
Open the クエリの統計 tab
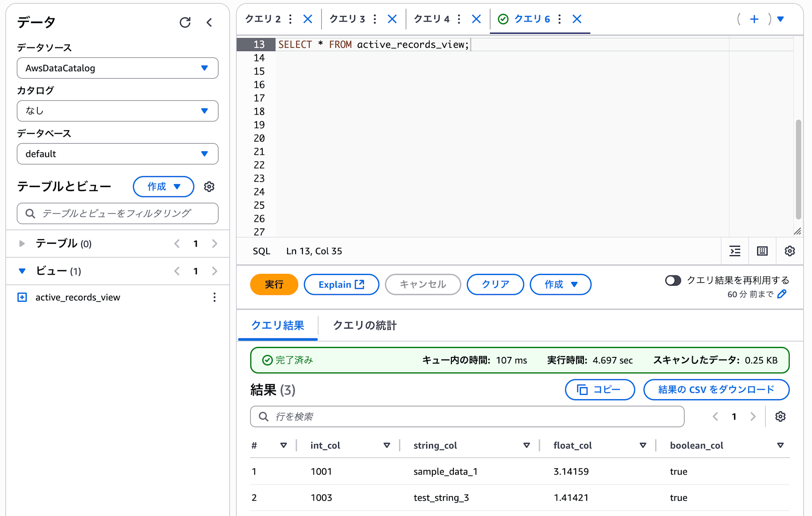point(365,325)
